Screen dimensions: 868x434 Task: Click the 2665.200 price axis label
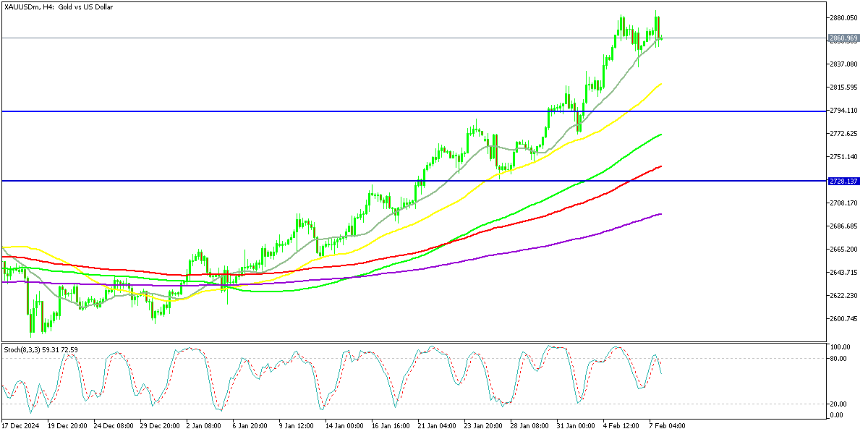[843, 249]
